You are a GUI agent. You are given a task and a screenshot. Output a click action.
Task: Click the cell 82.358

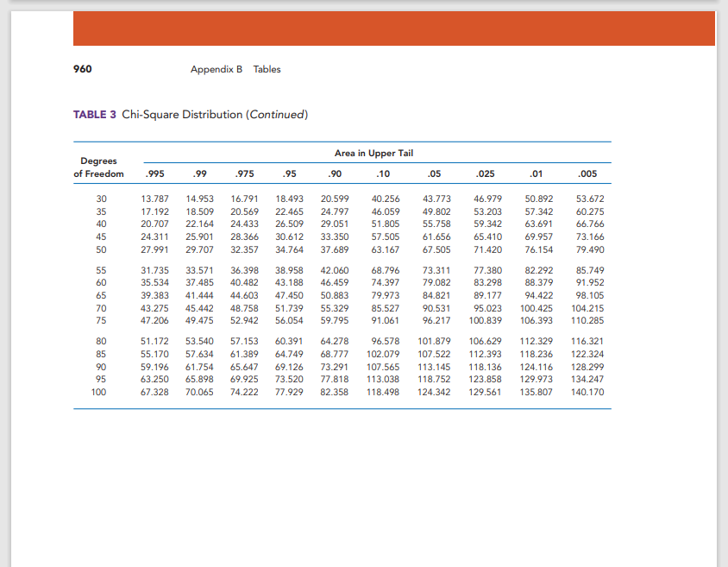click(335, 393)
